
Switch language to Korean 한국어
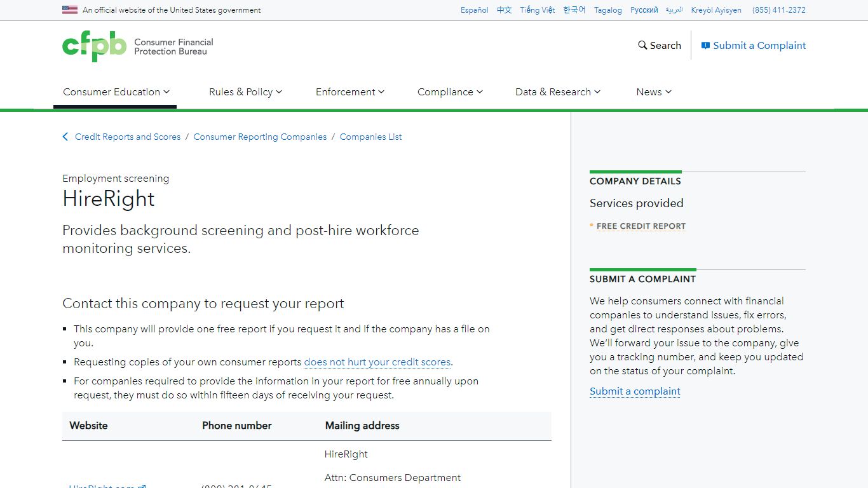coord(574,10)
